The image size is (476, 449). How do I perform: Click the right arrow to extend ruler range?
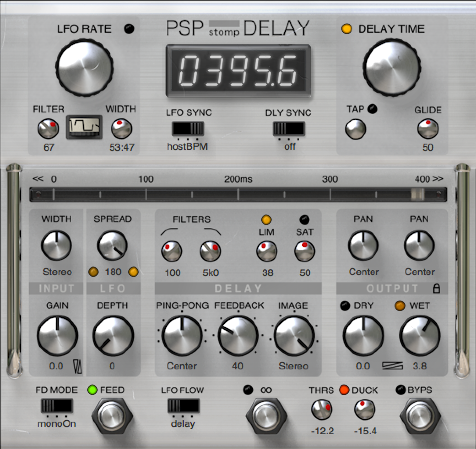[438, 178]
